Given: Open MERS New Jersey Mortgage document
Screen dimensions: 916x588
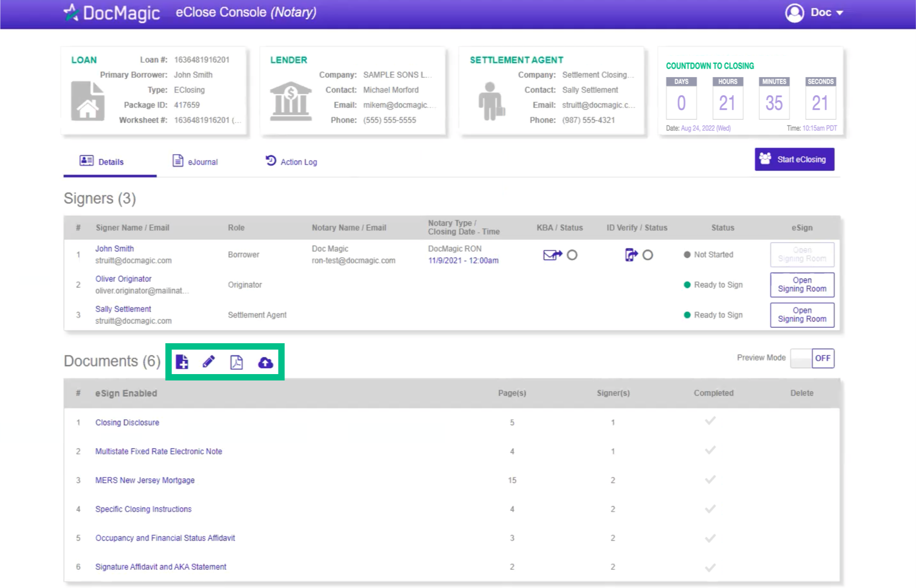Looking at the screenshot, I should point(145,480).
